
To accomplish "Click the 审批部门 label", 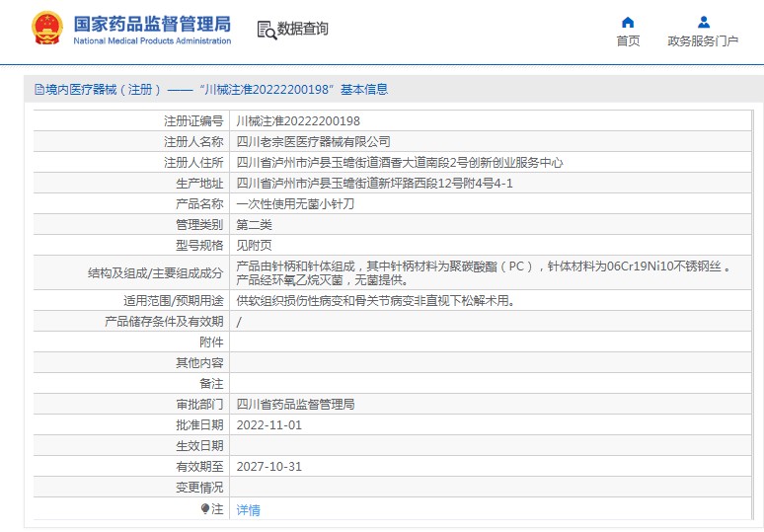I will point(199,404).
